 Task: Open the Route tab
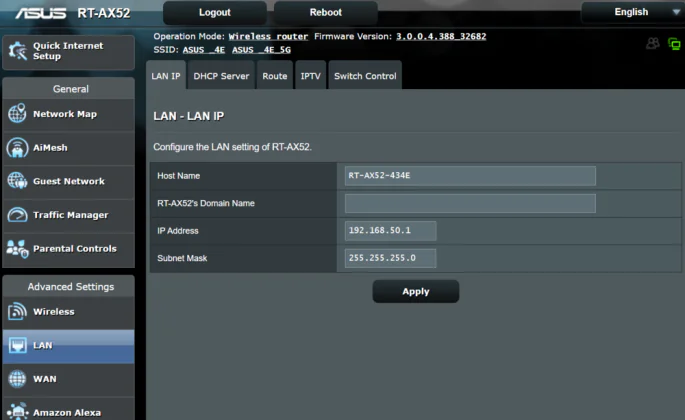coord(275,76)
